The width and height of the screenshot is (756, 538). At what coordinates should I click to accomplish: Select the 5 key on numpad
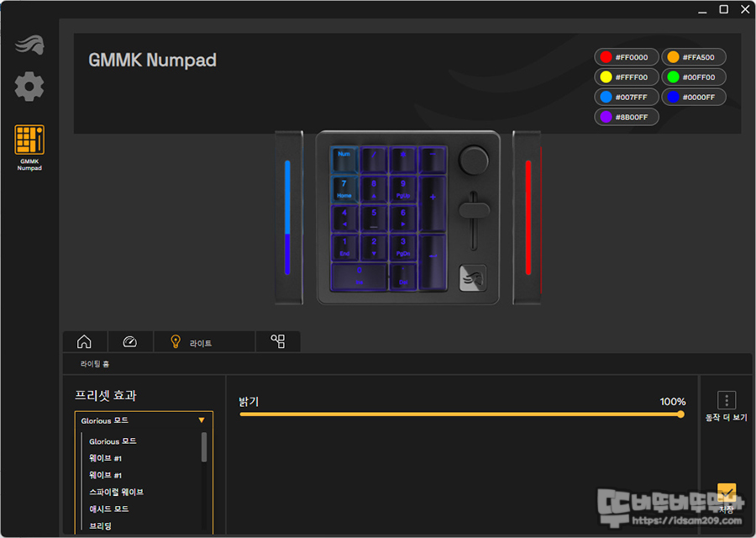click(374, 218)
